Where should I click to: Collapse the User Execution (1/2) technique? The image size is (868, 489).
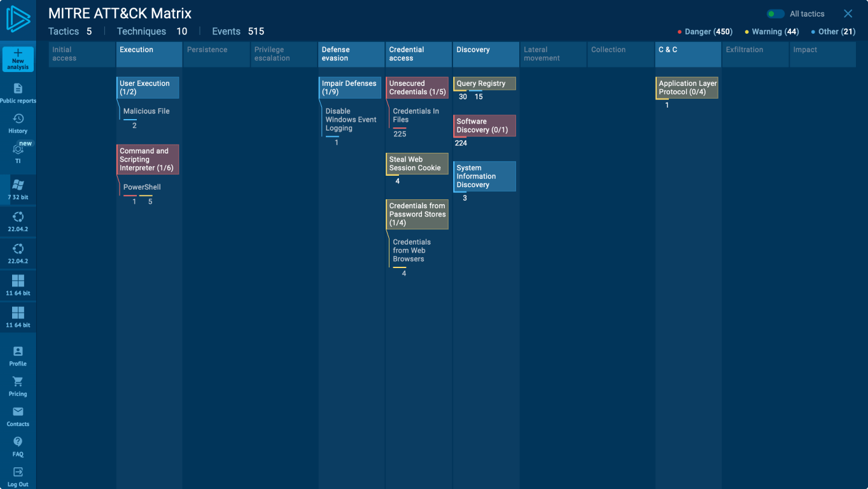tap(148, 88)
